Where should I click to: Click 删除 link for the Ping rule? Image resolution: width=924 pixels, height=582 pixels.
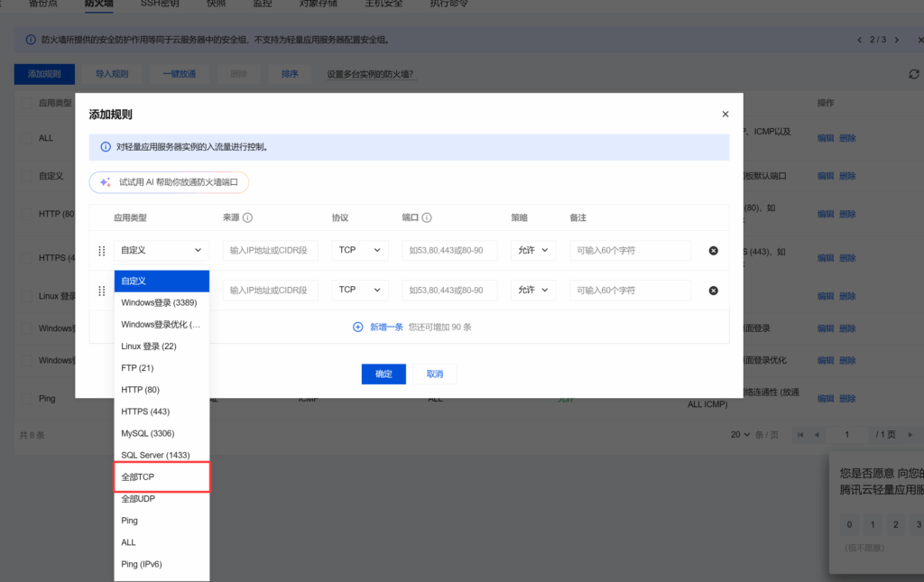847,399
